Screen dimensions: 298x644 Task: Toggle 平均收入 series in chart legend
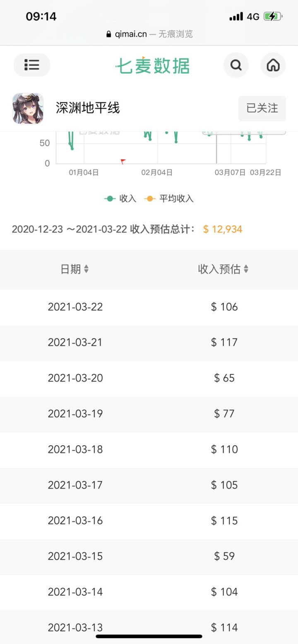pyautogui.click(x=169, y=198)
